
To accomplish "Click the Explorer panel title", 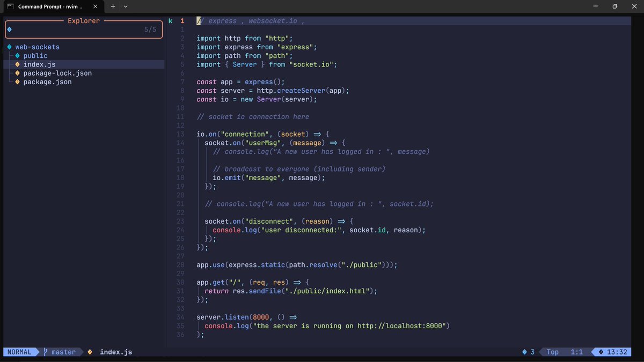I will [x=84, y=21].
